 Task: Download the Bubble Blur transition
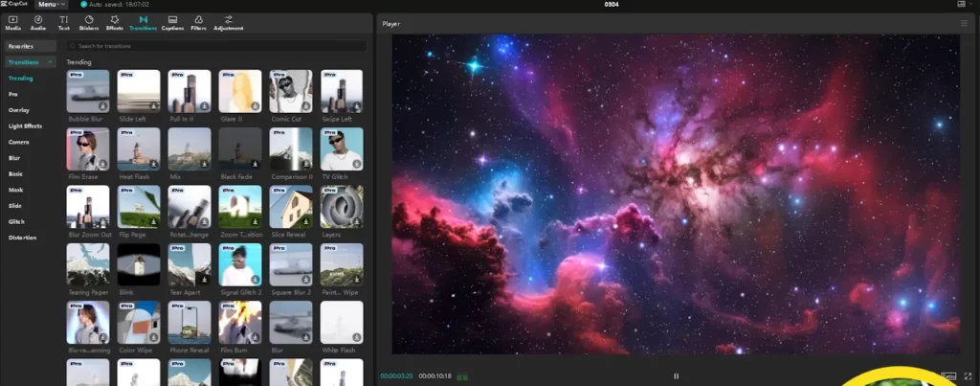[x=103, y=106]
